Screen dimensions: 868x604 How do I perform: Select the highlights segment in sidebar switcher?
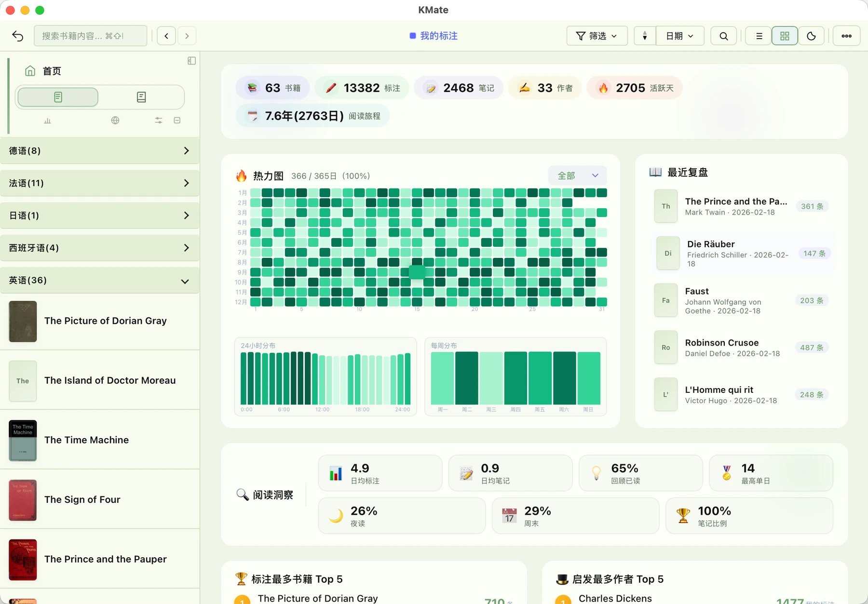tap(58, 97)
